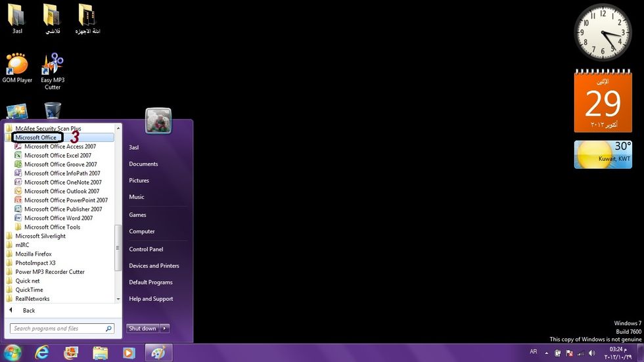Screen dimensions: 644x362
Task: Open the Recycle Bin on desktop
Action: pos(53,110)
